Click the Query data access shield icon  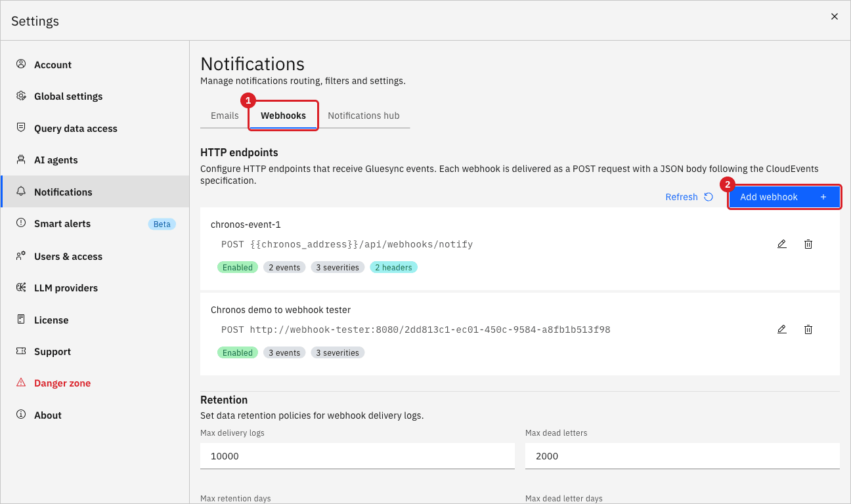pyautogui.click(x=21, y=128)
